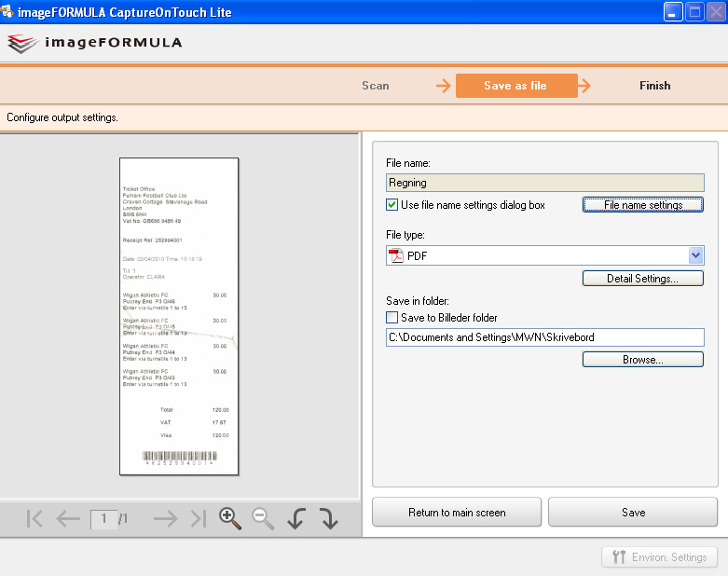Image resolution: width=728 pixels, height=576 pixels.
Task: Enable Save to Billeder folder
Action: 391,318
